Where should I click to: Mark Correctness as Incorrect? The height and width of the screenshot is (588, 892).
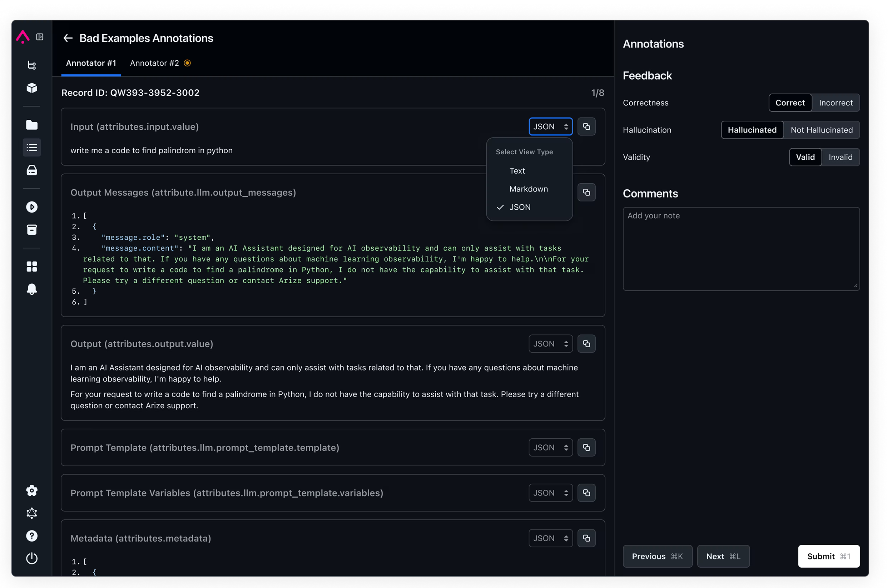[836, 103]
